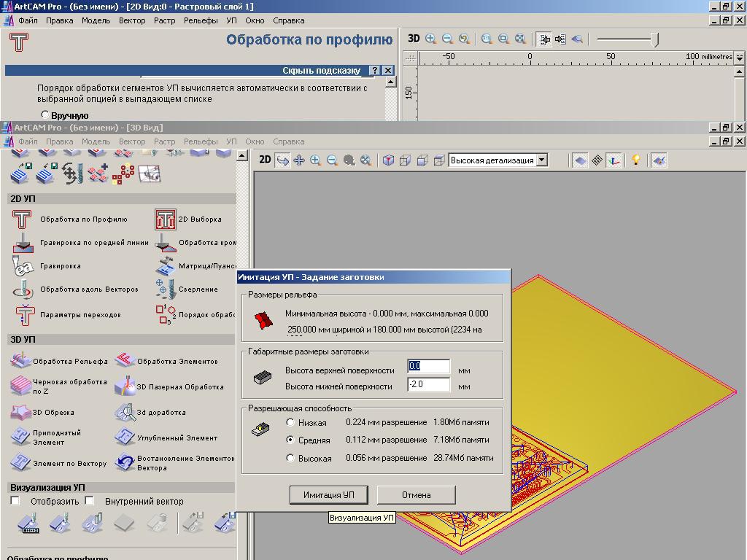The height and width of the screenshot is (560, 747).
Task: Select Средняя resolution radio button
Action: (x=290, y=440)
